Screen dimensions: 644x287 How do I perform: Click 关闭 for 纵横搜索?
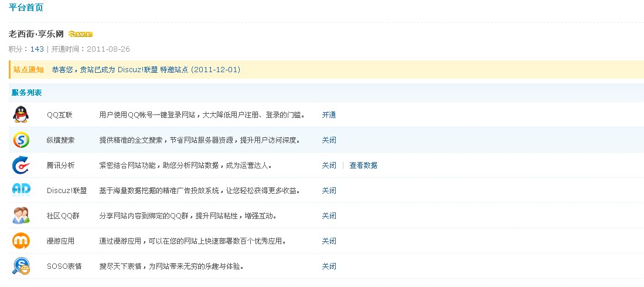329,140
